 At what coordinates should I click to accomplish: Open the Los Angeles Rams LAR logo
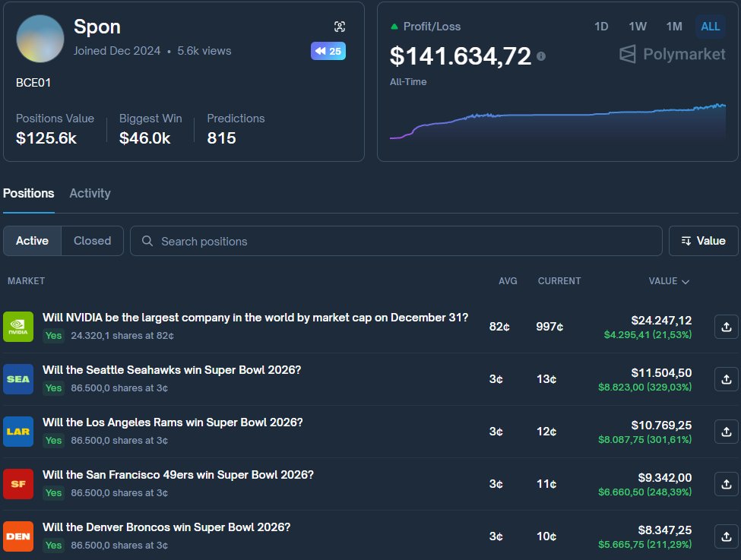(18, 432)
